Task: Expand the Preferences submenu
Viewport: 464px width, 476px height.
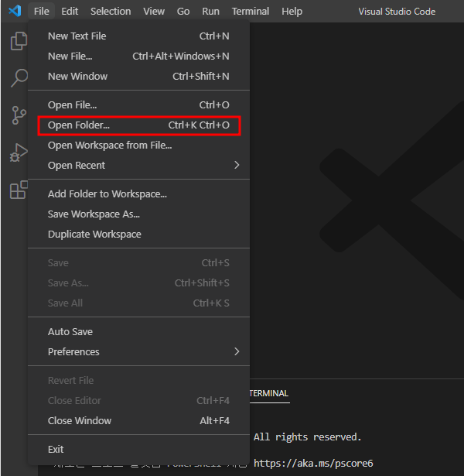Action: click(139, 351)
